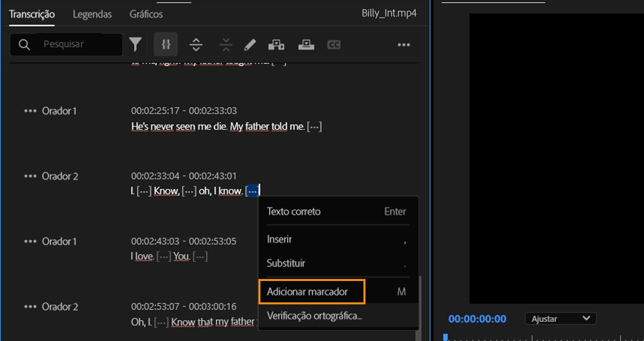Click the blue 00:00:00:00 timecode

click(x=477, y=319)
